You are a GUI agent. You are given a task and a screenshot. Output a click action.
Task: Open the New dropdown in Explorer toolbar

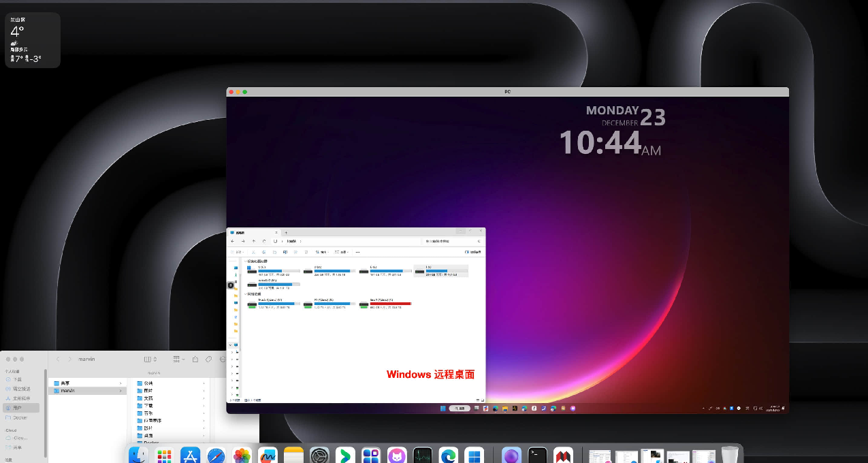point(237,252)
